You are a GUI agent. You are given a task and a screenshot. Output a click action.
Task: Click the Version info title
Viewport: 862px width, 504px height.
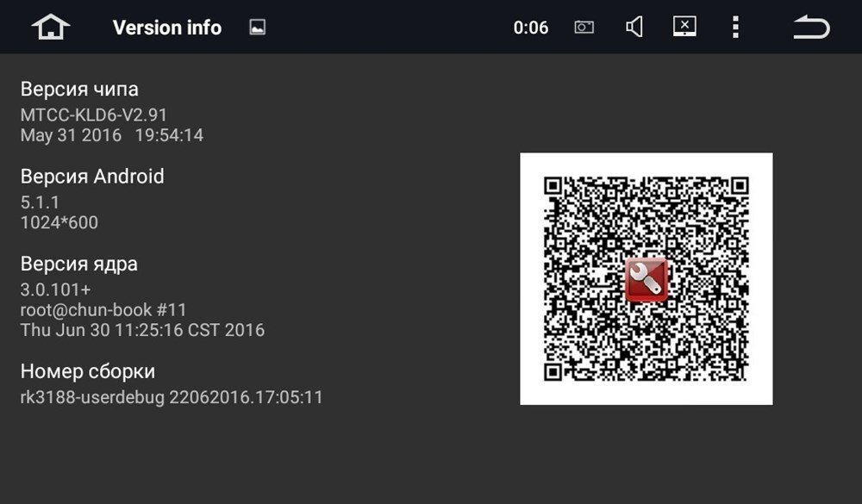coord(167,28)
